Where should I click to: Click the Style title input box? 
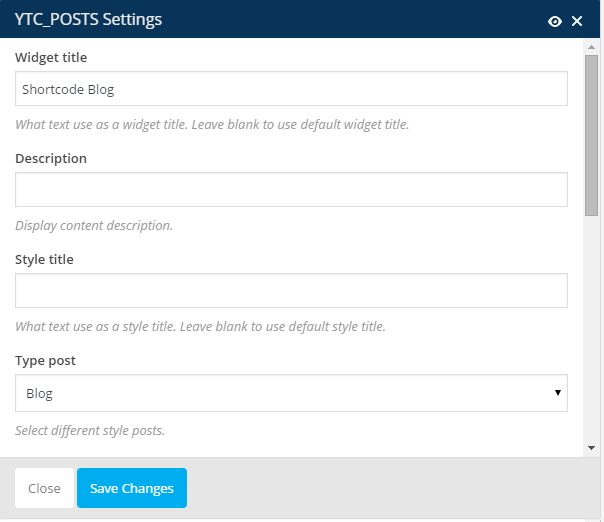(291, 290)
